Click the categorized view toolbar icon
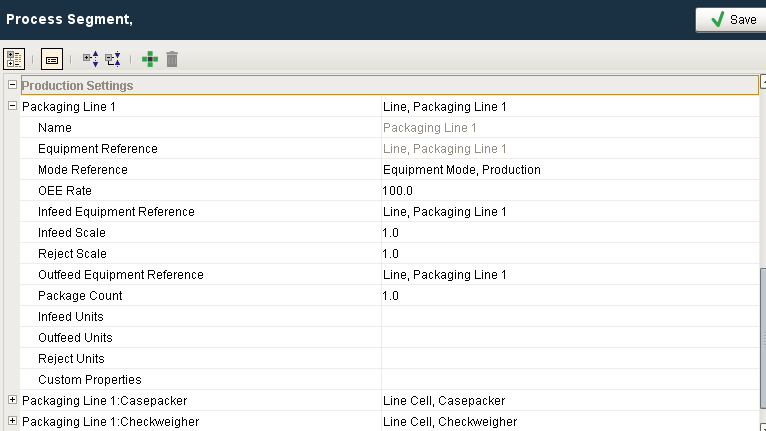The height and width of the screenshot is (431, 766). pos(14,59)
